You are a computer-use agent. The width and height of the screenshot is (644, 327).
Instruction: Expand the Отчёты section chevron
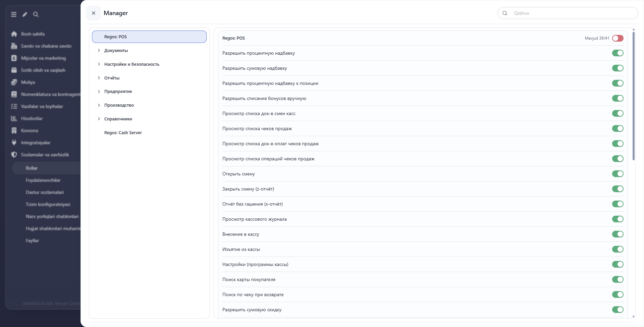coord(99,78)
